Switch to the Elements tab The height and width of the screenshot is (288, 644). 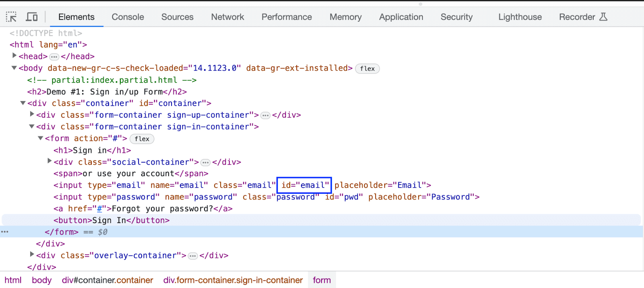click(76, 17)
